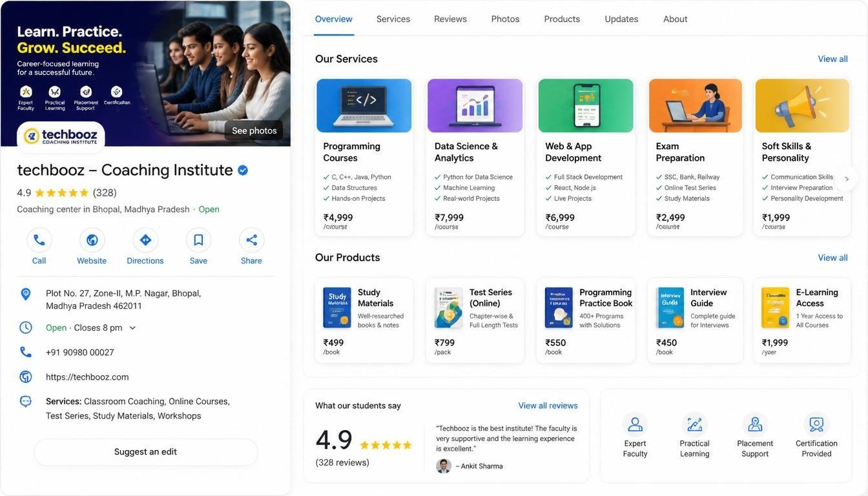Viewport: 868px width, 496px height.
Task: Click the globe icon beside techbooz.com URL
Action: 26,377
